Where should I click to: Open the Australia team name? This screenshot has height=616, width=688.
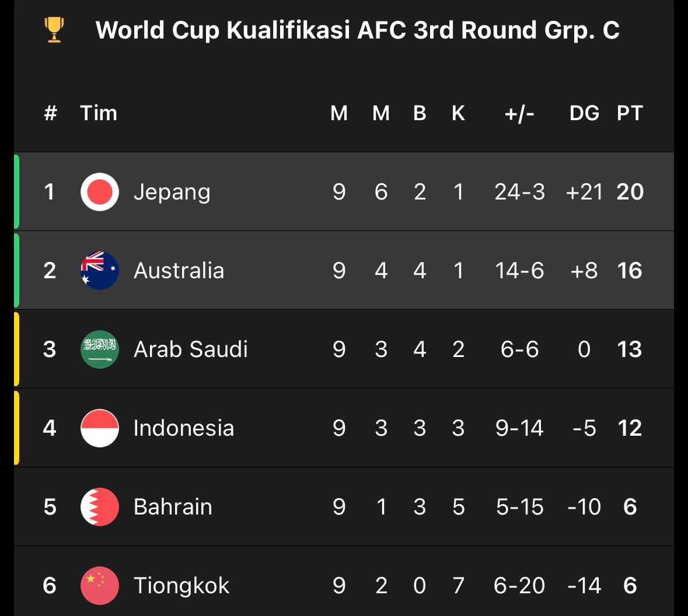point(179,270)
